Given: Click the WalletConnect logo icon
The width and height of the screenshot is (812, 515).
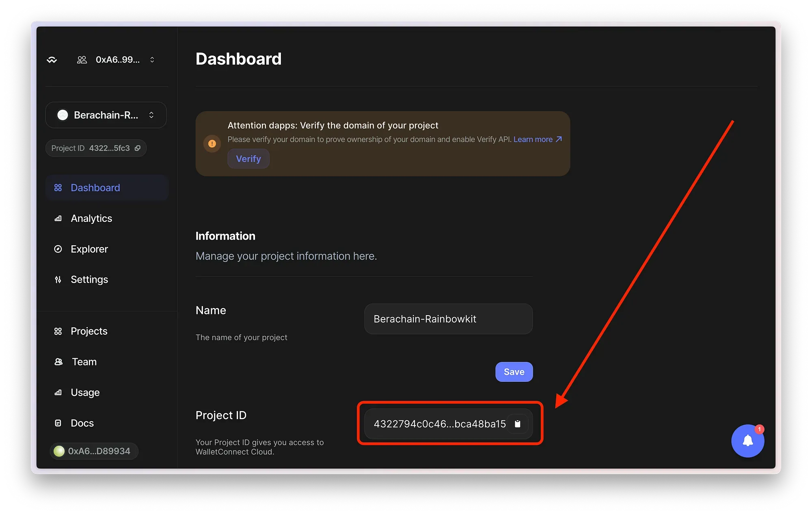Looking at the screenshot, I should coord(52,60).
